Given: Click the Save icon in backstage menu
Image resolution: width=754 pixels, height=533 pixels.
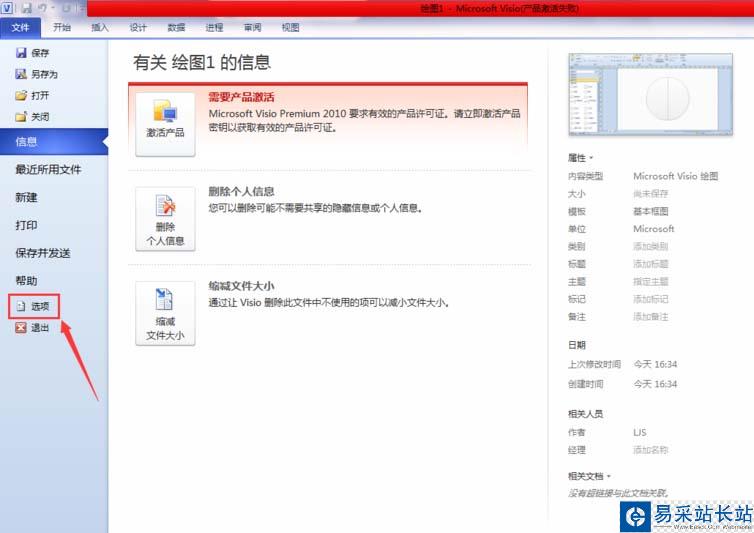Looking at the screenshot, I should pos(21,52).
